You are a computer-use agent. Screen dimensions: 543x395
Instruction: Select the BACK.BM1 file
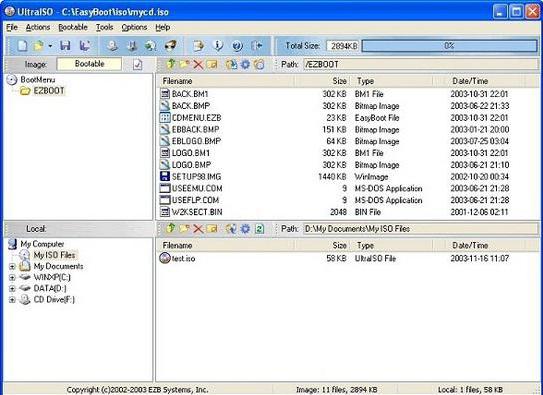(190, 94)
